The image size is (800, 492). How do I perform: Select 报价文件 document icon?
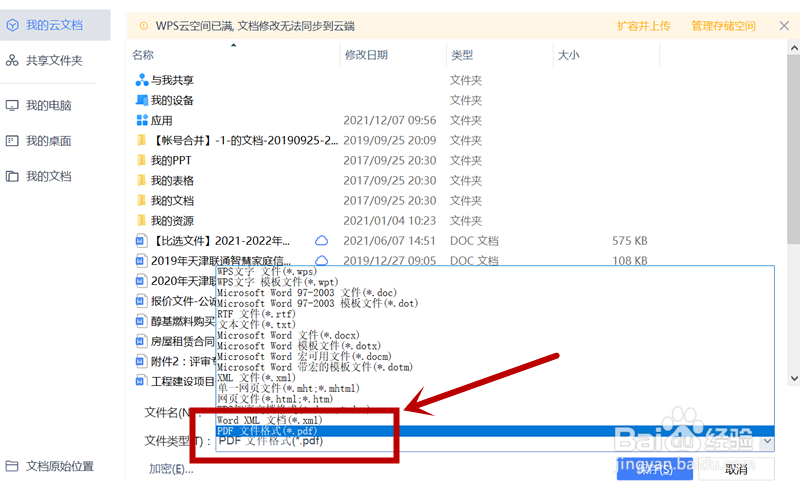[141, 301]
